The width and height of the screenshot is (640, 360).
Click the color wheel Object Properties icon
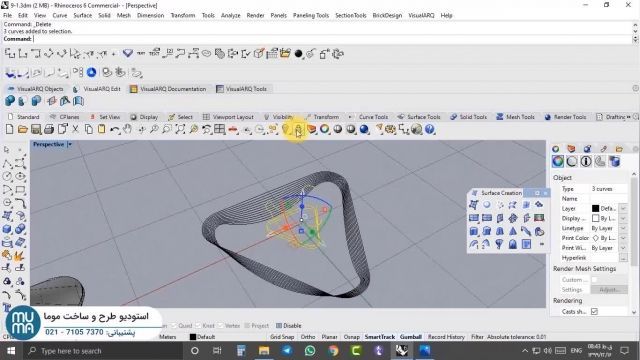324,129
